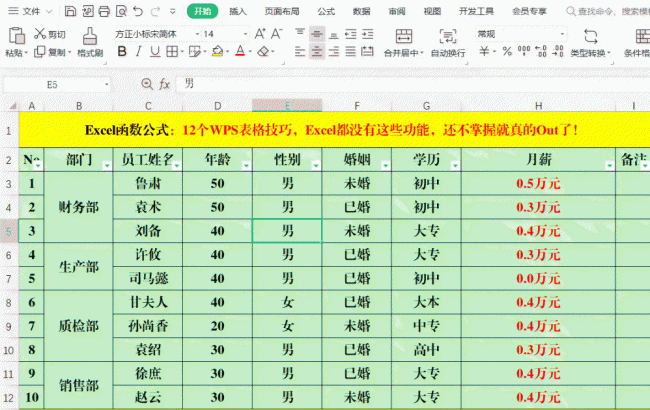
Task: Select cell containing 孙尚香
Action: click(148, 326)
